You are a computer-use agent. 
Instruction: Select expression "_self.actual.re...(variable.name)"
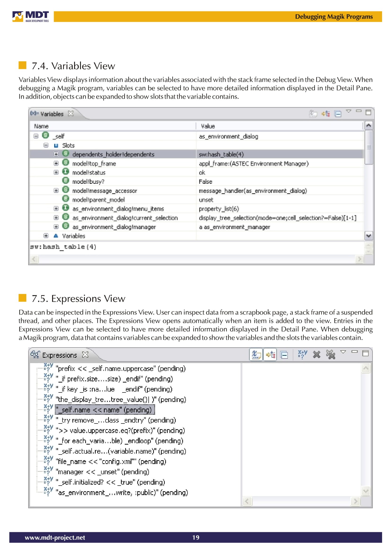[121, 451]
